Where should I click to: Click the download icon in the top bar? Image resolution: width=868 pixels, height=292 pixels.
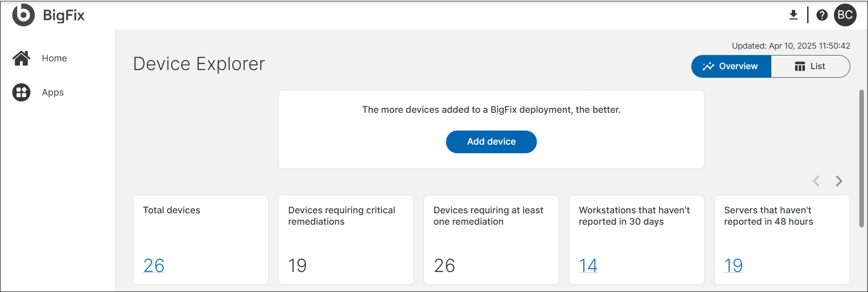click(793, 15)
